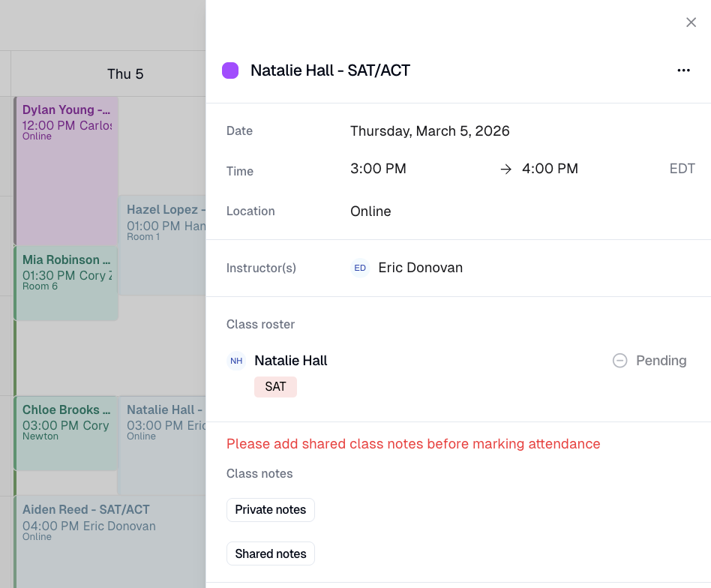Click the date Thursday, March 5, 2026

pyautogui.click(x=430, y=131)
